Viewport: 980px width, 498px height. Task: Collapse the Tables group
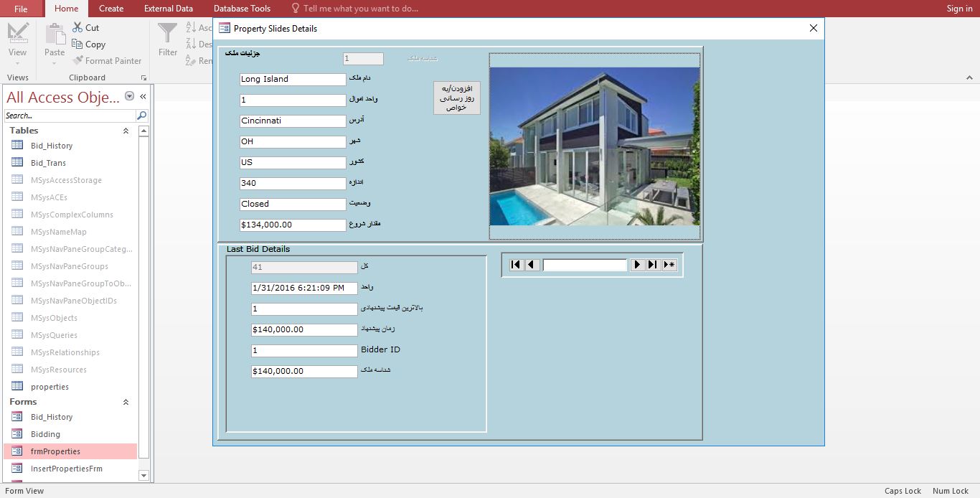[126, 131]
